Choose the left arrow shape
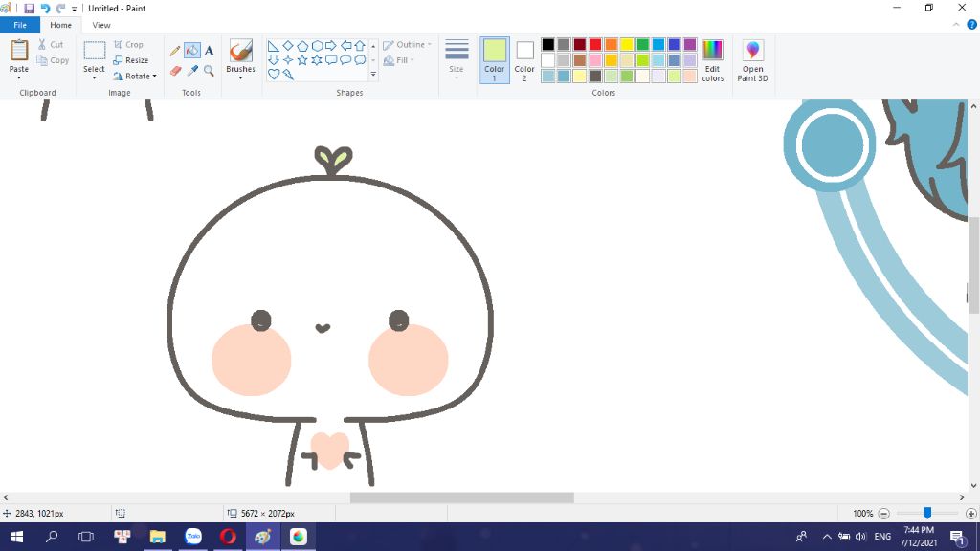Viewport: 980px width, 551px height. point(345,46)
